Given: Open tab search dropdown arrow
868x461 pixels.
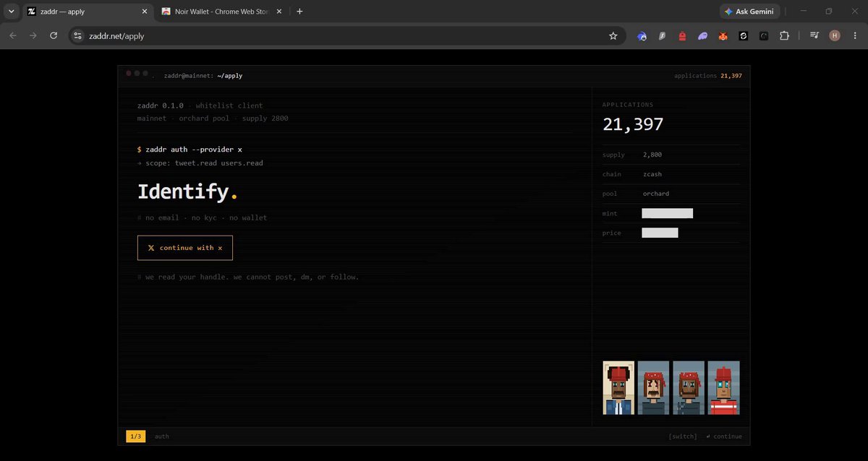Looking at the screenshot, I should tap(11, 12).
